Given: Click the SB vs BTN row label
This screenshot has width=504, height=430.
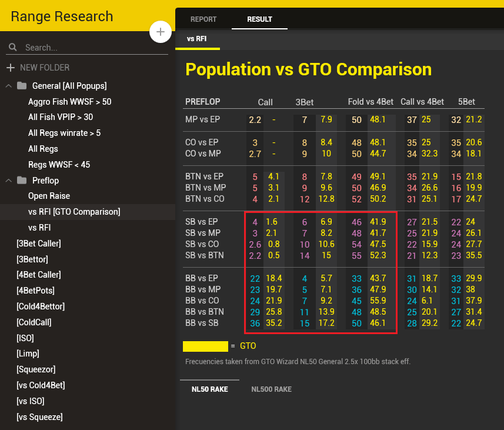Looking at the screenshot, I should coord(205,255).
